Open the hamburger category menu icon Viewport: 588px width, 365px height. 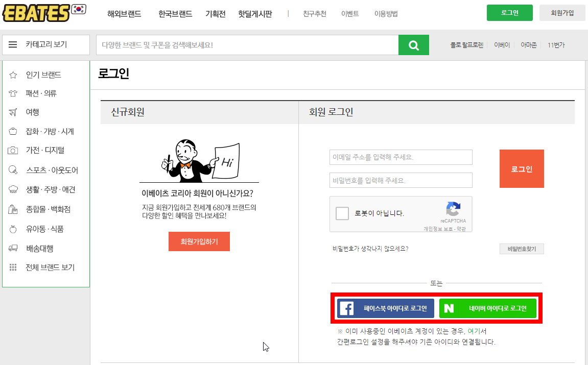coord(13,45)
